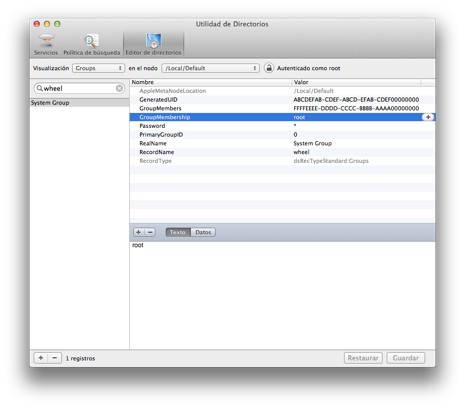The image size is (465, 408).
Task: Click the Guardar button
Action: pos(406,358)
